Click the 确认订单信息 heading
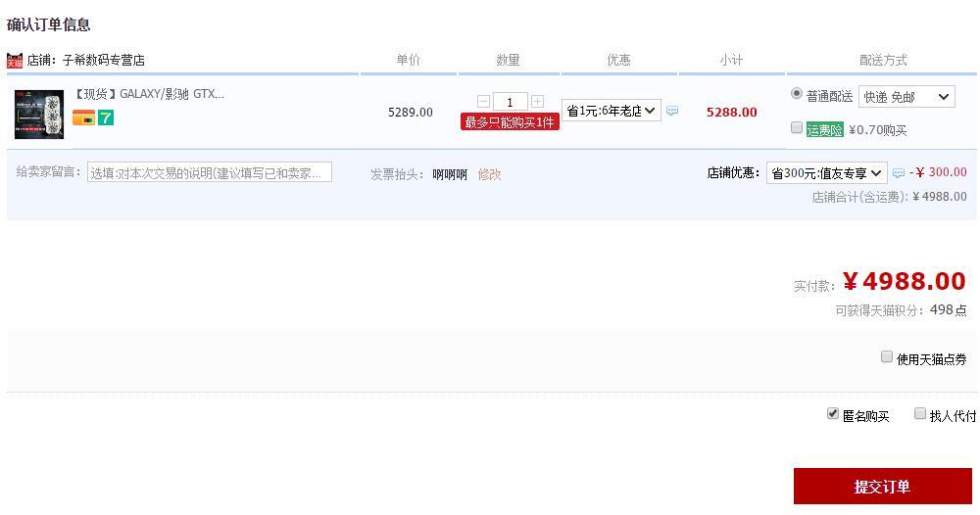Viewport: 980px width, 515px height. pos(49,25)
